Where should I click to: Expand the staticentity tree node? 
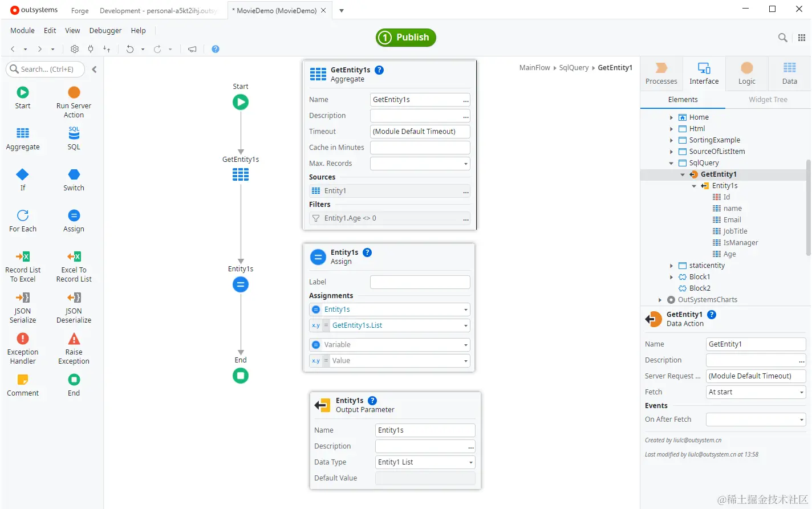click(x=671, y=266)
